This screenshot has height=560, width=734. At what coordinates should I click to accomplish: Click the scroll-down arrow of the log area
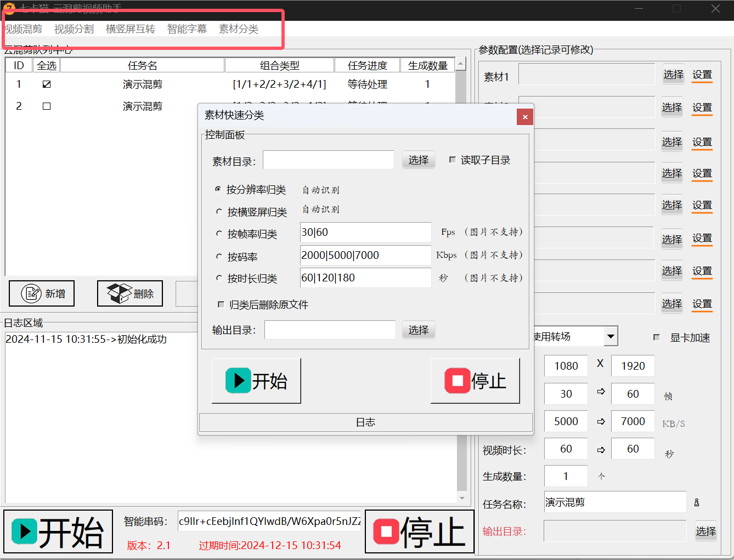pos(462,498)
